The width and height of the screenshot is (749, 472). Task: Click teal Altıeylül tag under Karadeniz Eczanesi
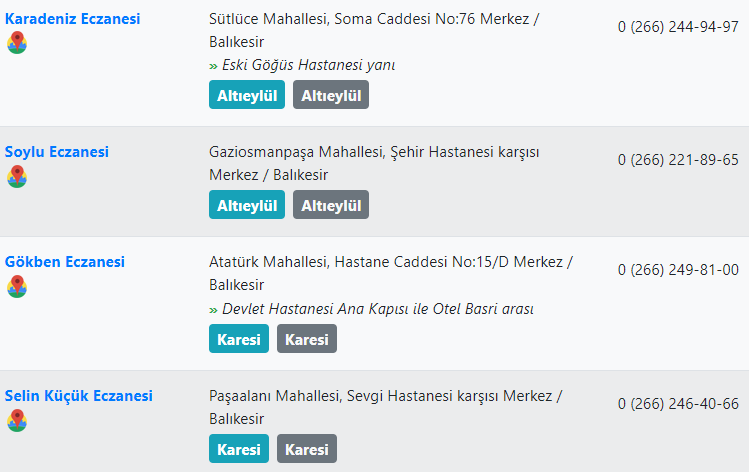(x=247, y=95)
